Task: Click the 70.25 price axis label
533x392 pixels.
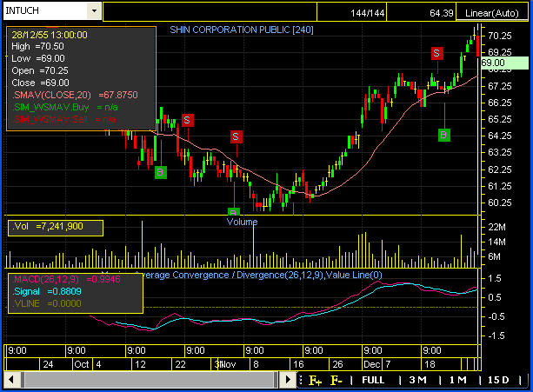Action: point(500,36)
